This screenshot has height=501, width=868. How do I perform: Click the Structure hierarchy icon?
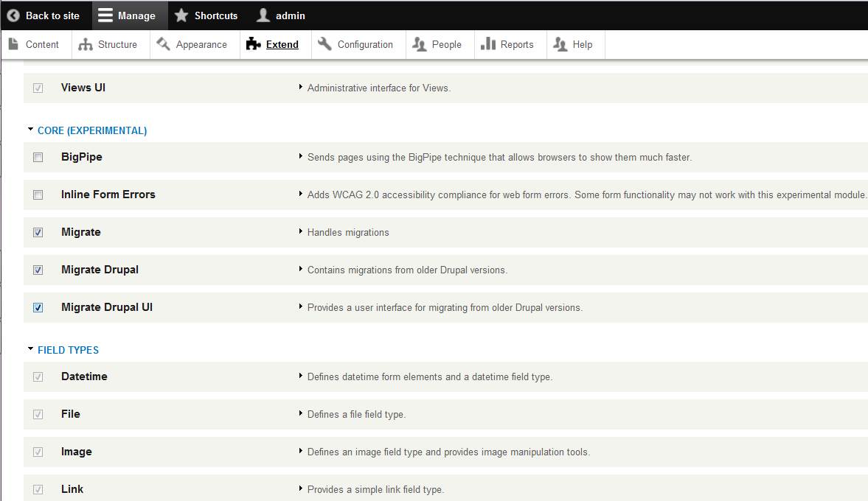coord(86,44)
